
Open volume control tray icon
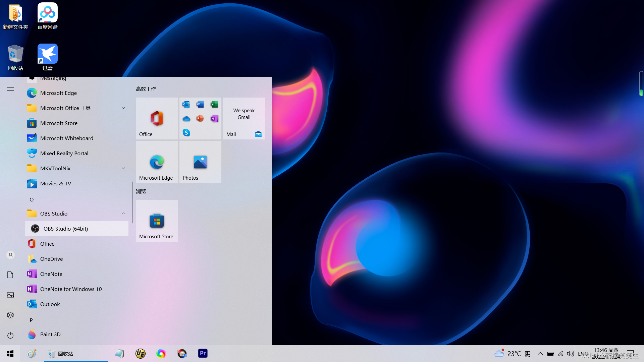(x=570, y=354)
